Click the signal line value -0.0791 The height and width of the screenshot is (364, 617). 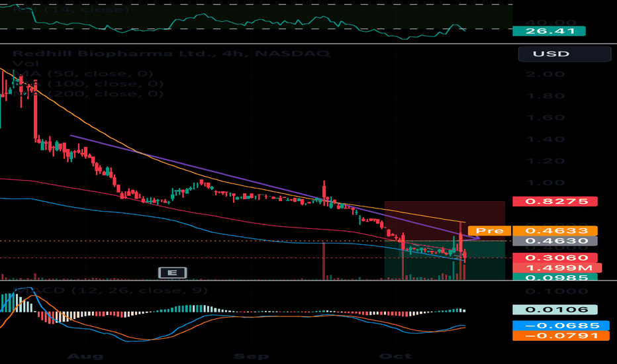pos(561,336)
